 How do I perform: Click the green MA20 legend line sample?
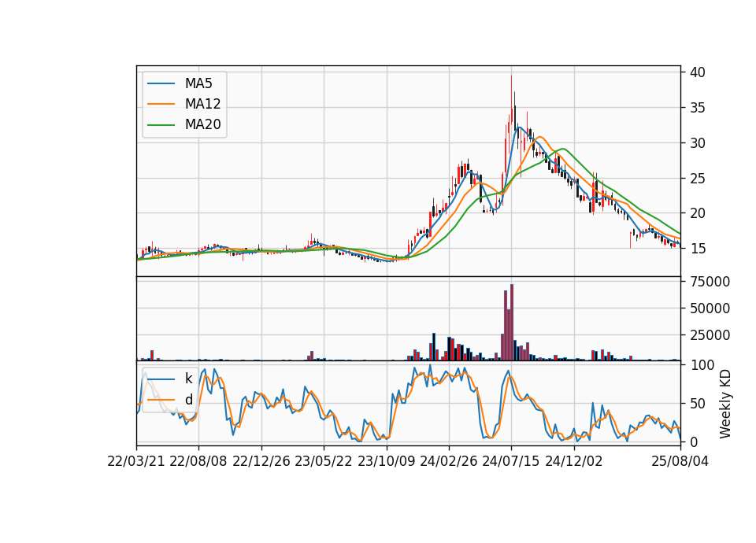161,124
